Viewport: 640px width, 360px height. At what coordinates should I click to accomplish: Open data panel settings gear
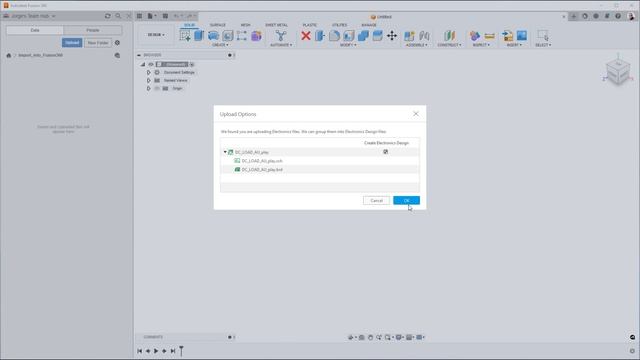118,42
